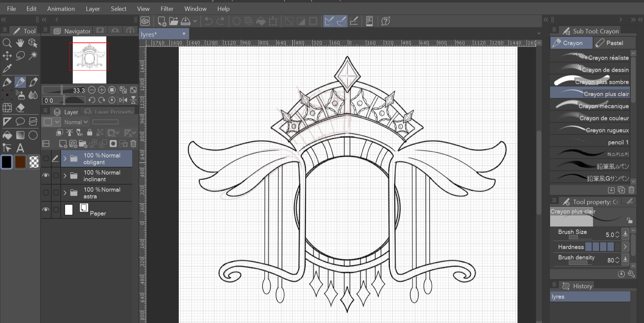Show the astra layer folder

(46, 193)
